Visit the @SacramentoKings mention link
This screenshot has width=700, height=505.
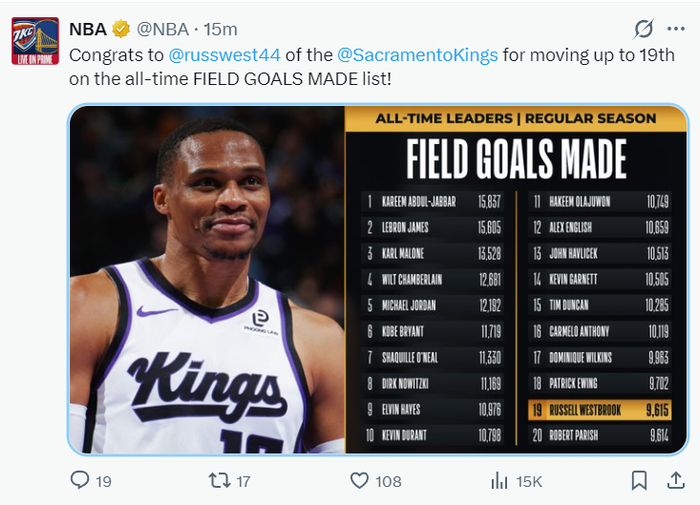point(417,54)
